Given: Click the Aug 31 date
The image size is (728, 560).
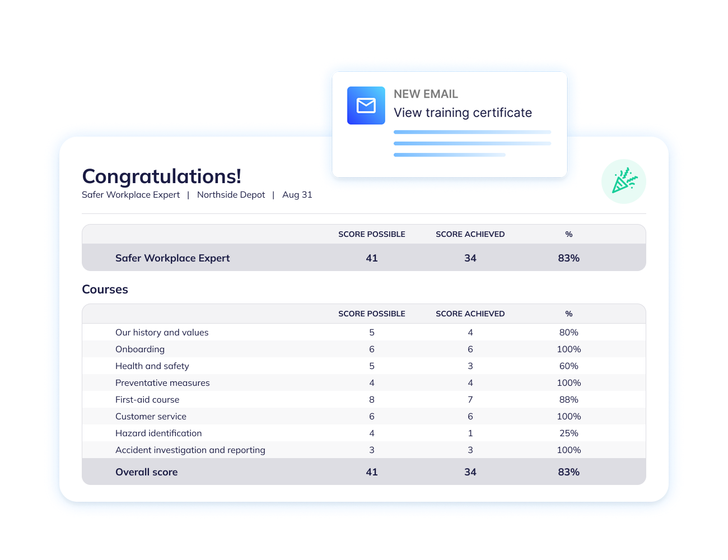Looking at the screenshot, I should tap(297, 195).
